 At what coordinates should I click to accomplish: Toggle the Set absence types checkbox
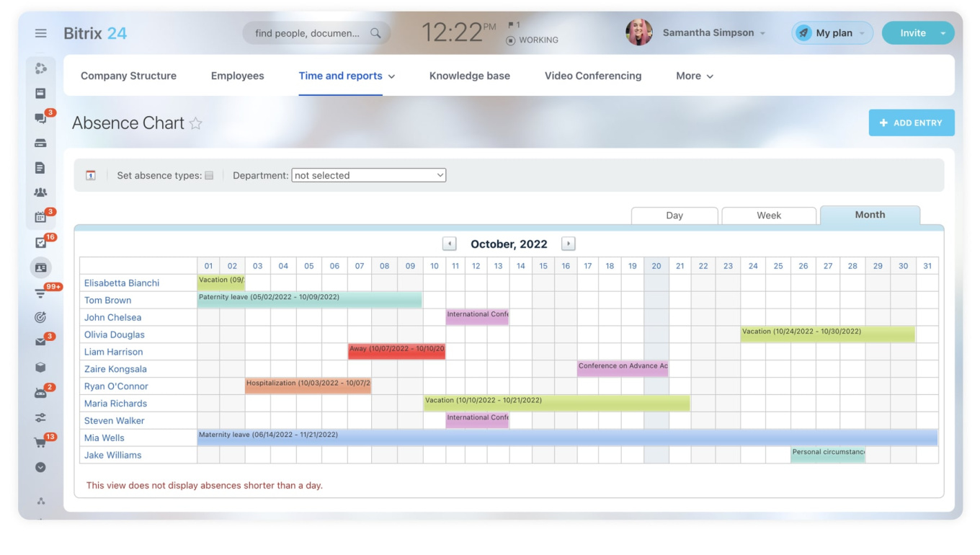(209, 174)
